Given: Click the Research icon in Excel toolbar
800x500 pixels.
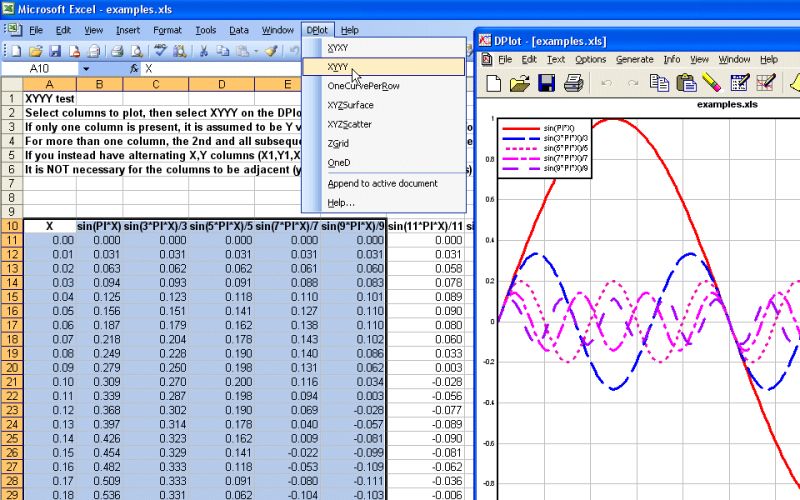Looking at the screenshot, I should tap(180, 51).
